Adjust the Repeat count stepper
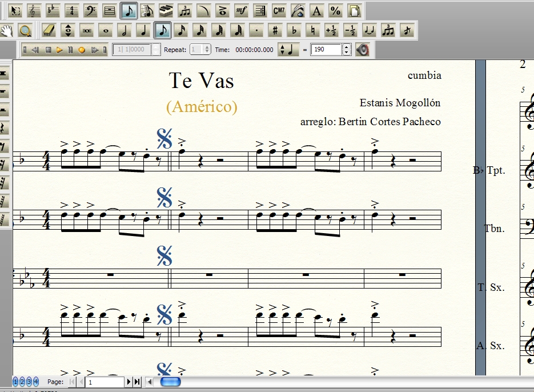The height and width of the screenshot is (392, 534). pyautogui.click(x=207, y=49)
